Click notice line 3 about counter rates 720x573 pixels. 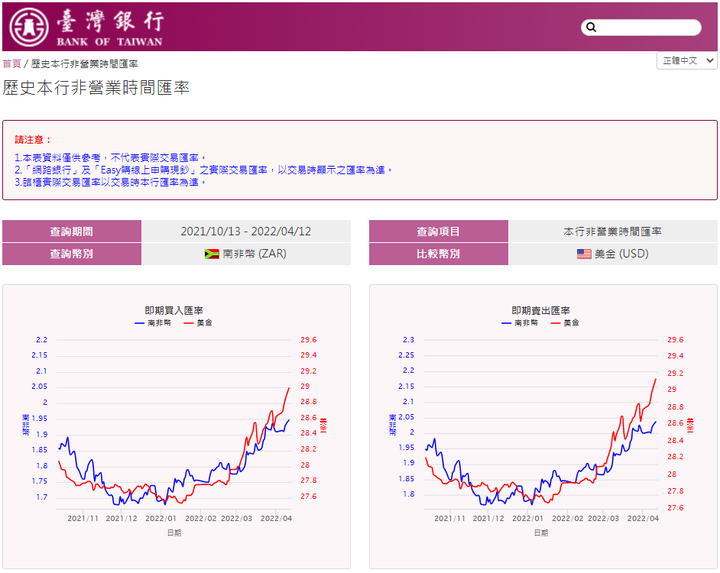111,183
